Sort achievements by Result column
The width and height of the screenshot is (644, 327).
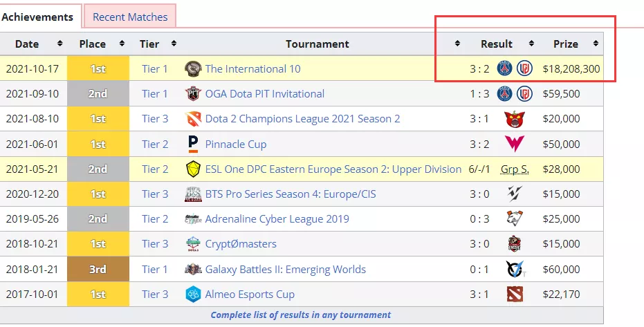[x=531, y=44]
